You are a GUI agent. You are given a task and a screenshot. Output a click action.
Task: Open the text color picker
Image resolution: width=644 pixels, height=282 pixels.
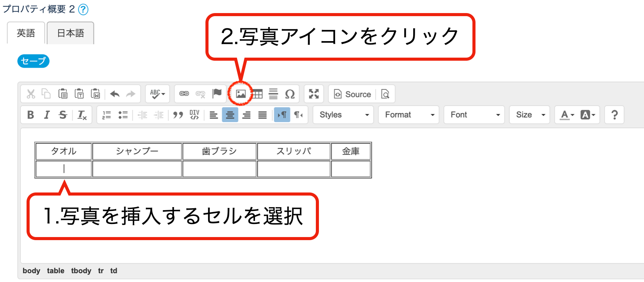pyautogui.click(x=567, y=115)
